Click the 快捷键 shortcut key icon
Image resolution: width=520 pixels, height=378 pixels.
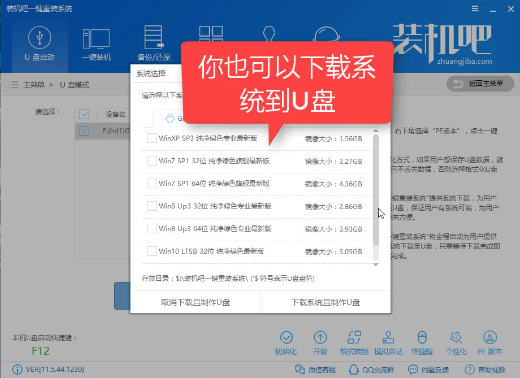click(422, 343)
